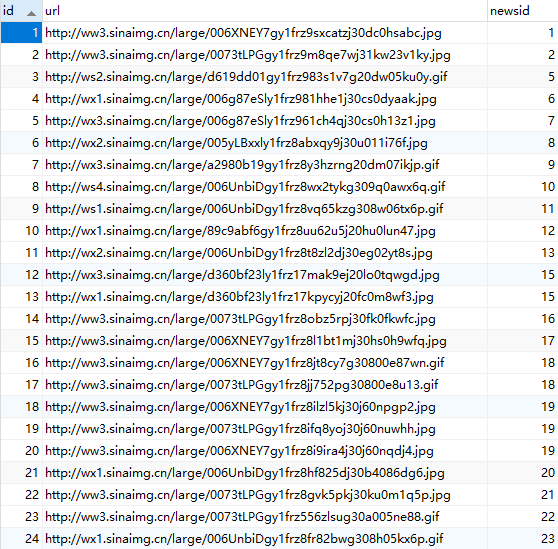Click id cell for row 18
The height and width of the screenshot is (549, 558).
coord(21,407)
